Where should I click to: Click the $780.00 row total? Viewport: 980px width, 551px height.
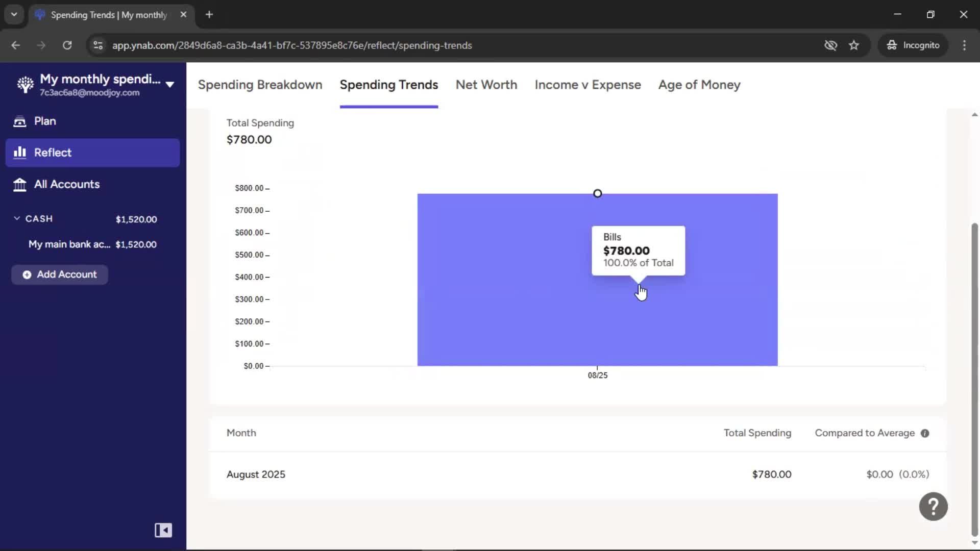(772, 474)
